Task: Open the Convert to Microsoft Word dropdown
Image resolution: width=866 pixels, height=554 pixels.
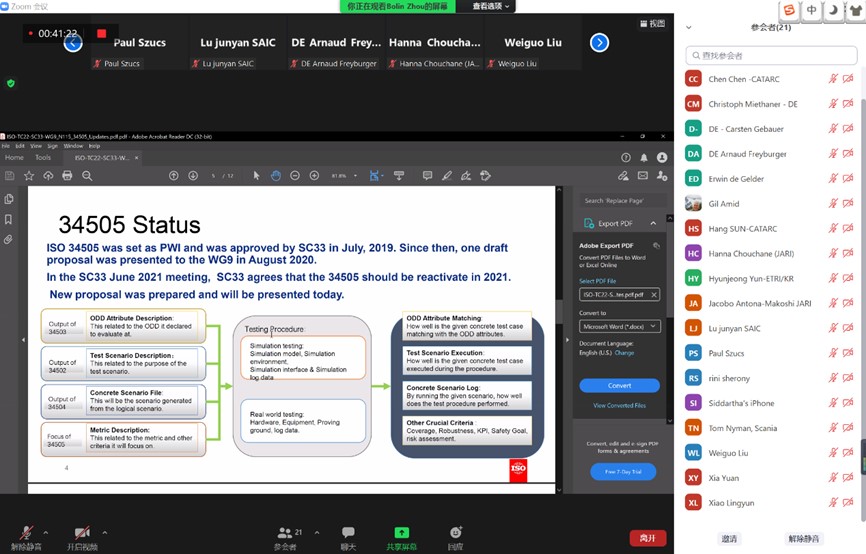Action: click(619, 326)
